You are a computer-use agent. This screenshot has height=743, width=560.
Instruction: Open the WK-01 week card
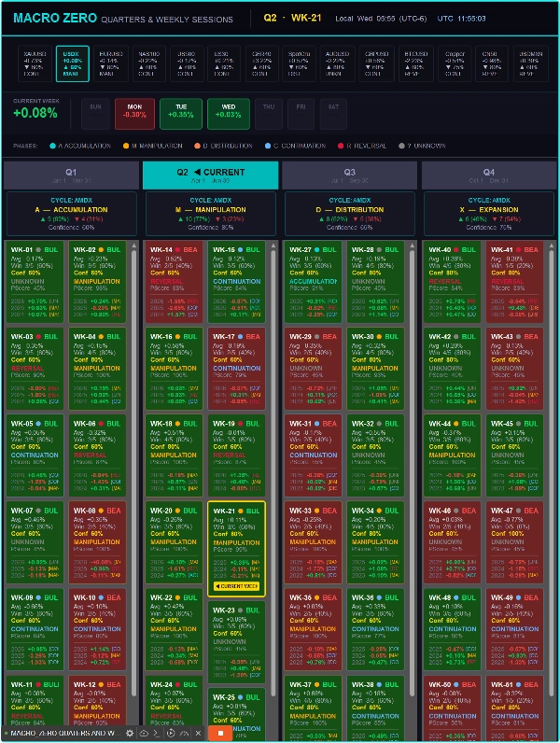point(35,282)
